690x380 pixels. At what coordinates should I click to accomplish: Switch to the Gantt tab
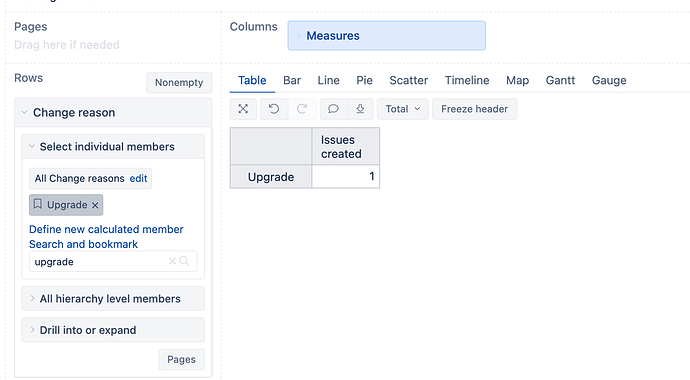coord(560,80)
